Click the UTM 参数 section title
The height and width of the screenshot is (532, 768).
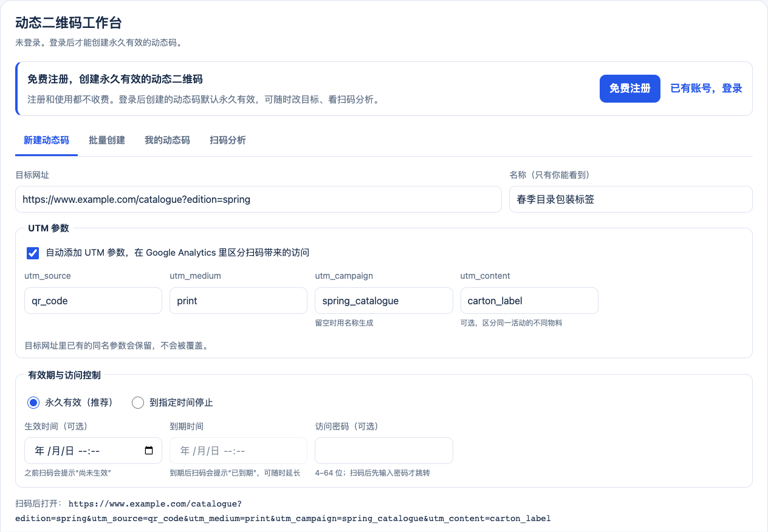[49, 228]
